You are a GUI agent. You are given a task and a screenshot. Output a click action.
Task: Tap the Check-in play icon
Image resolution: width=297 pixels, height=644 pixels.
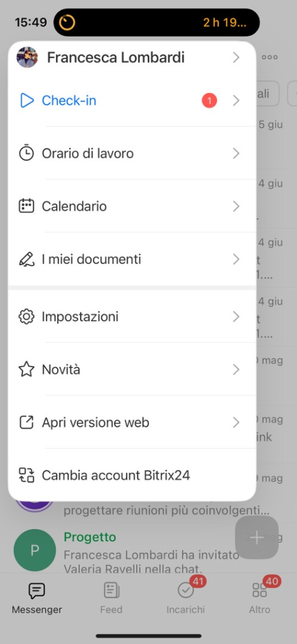(x=26, y=101)
